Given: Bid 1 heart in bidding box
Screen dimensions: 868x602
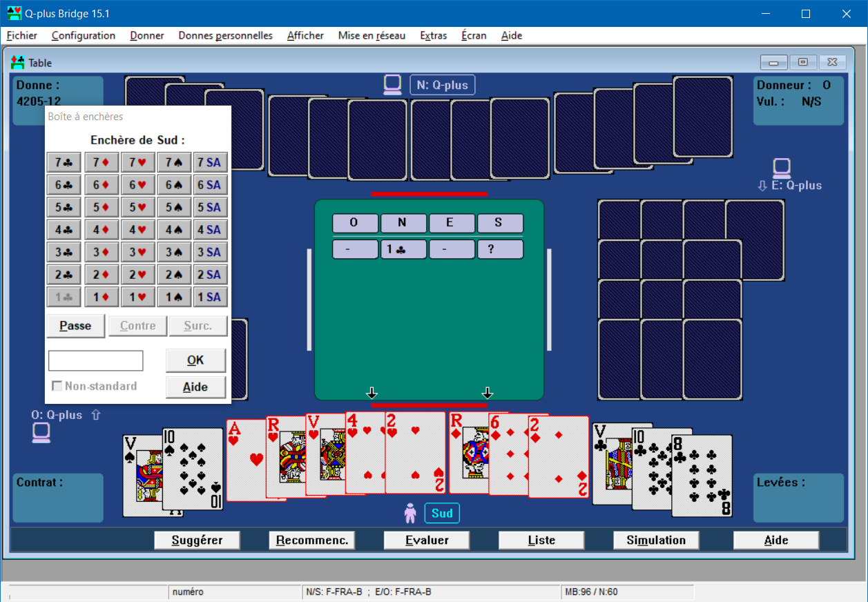Looking at the screenshot, I should [137, 297].
